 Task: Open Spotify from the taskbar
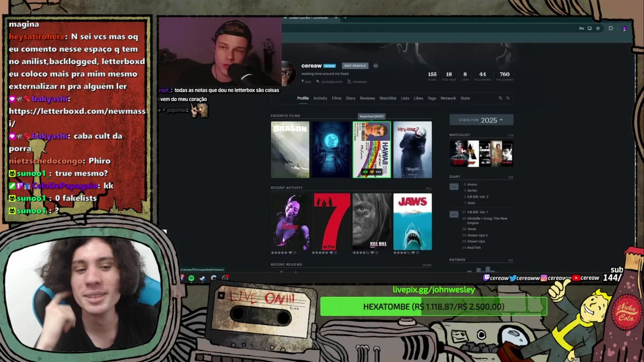pyautogui.click(x=191, y=278)
